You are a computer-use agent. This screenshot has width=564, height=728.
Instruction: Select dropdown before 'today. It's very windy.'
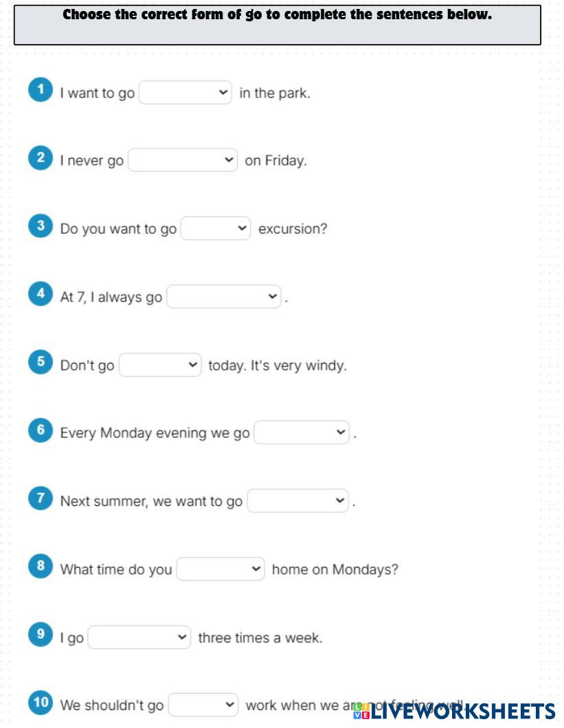click(x=160, y=365)
